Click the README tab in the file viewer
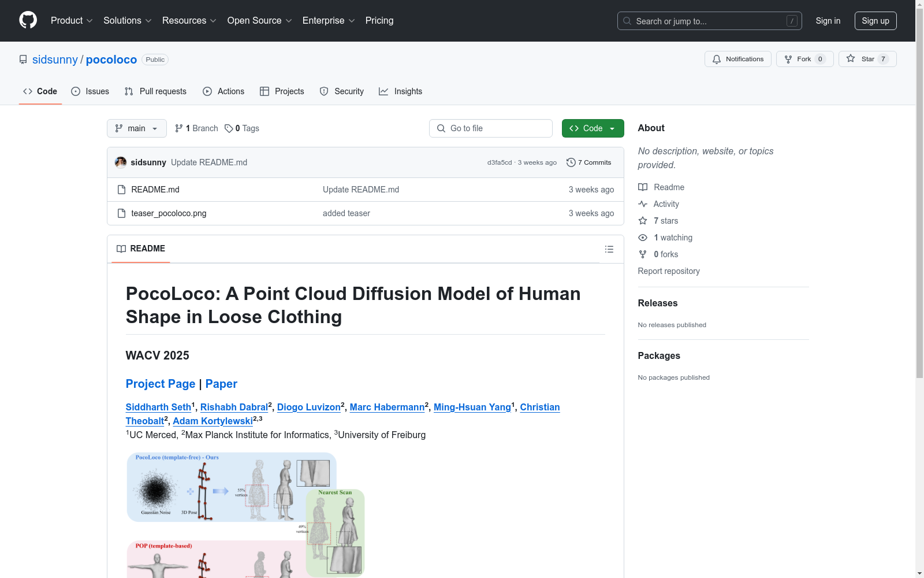 (141, 249)
